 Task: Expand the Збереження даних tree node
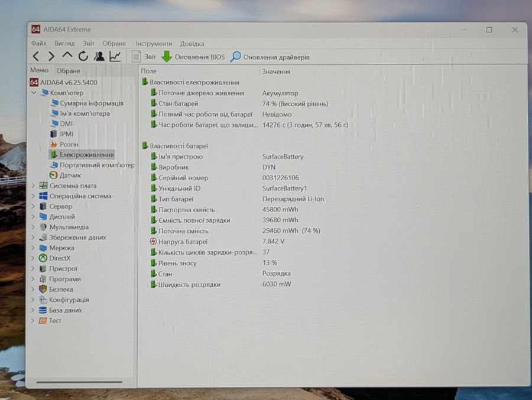tap(33, 238)
